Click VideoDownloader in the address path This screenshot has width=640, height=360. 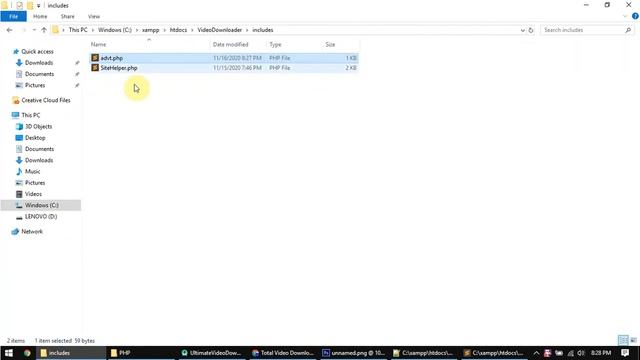click(x=220, y=30)
